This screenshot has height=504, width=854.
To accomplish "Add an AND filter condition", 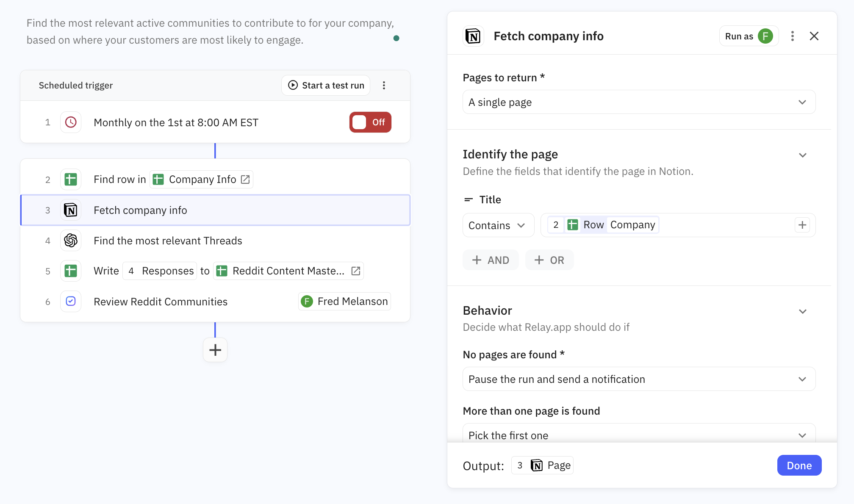I will click(491, 260).
